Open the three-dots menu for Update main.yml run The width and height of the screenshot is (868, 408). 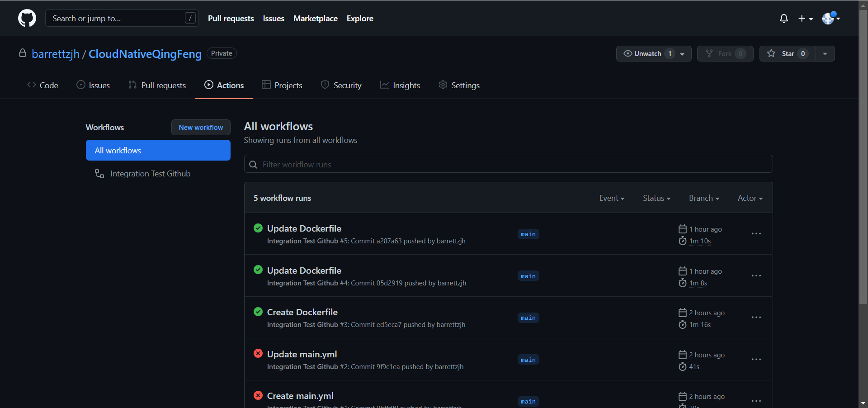tap(756, 360)
